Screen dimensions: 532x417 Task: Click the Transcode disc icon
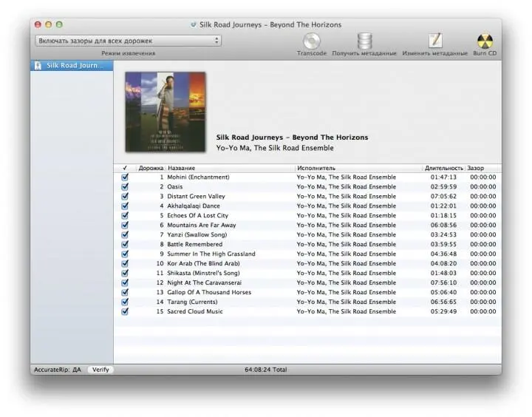[x=312, y=41]
